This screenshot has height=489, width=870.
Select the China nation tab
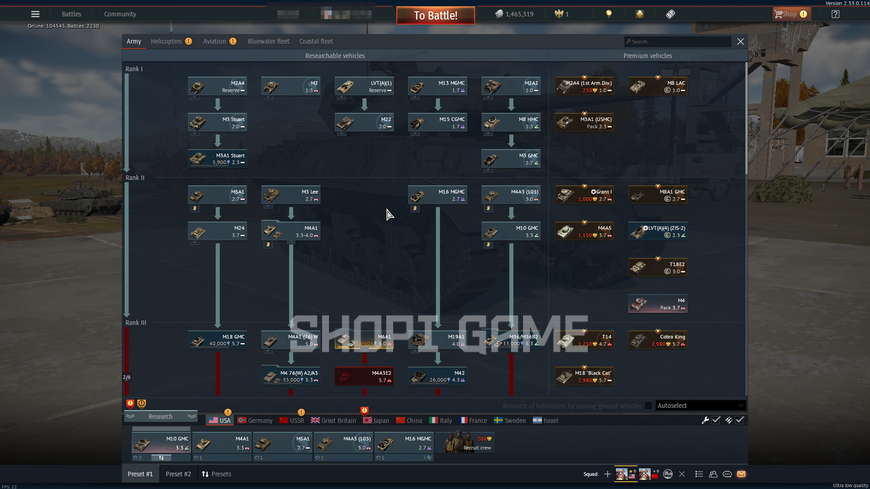[x=409, y=420]
